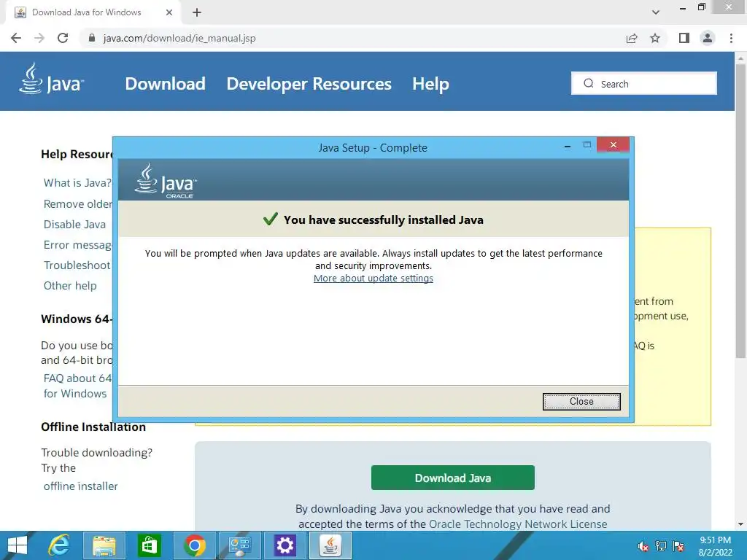
Task: Click the Close button in Java Setup dialog
Action: click(581, 402)
